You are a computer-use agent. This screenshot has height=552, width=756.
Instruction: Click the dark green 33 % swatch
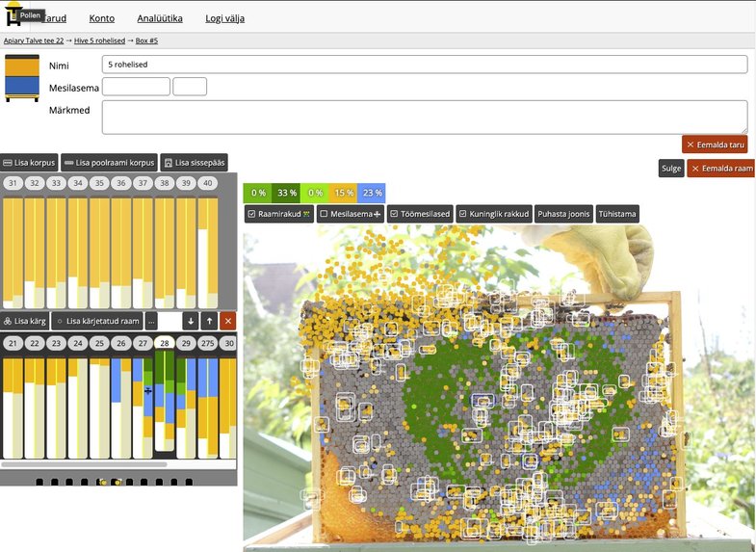[x=286, y=193]
